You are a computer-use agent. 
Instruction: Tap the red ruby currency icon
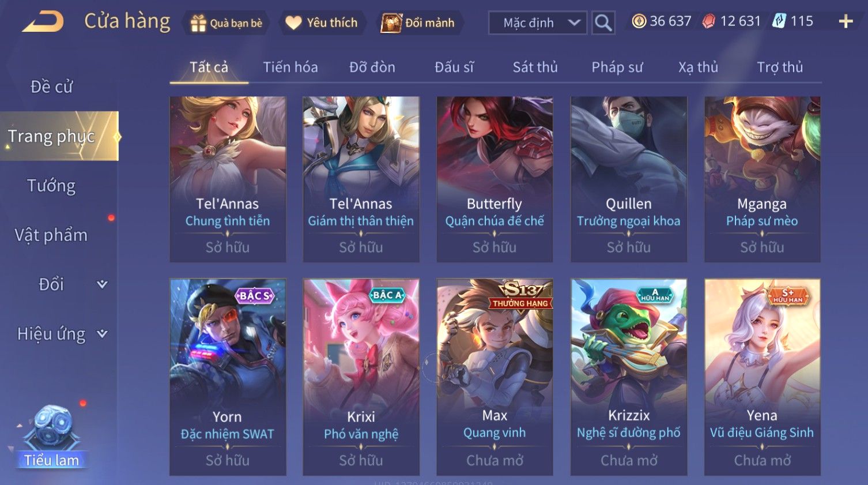(x=709, y=22)
